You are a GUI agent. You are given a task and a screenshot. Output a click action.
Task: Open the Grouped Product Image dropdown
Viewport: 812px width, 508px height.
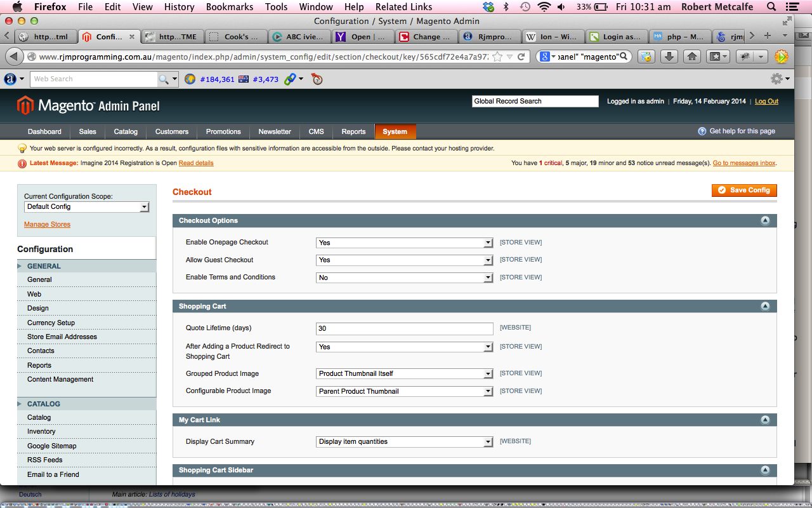(404, 373)
